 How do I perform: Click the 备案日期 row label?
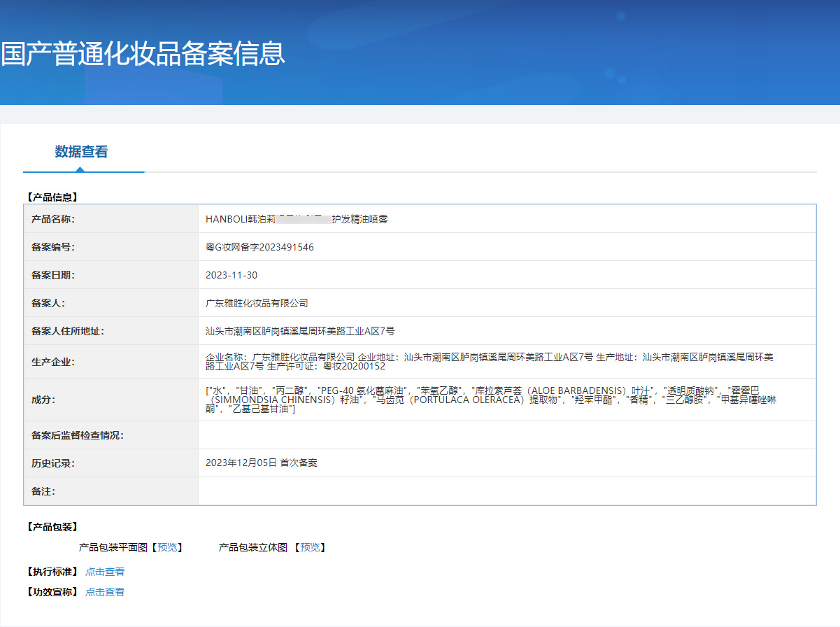53,275
